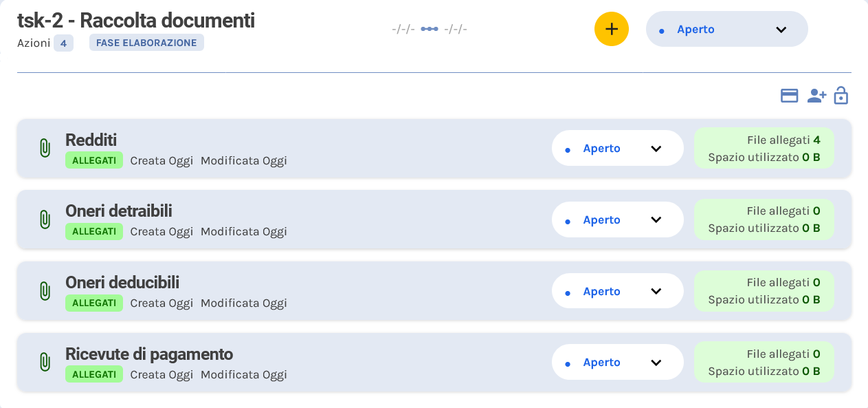Select the FASE ELABORAZIONE tag
The height and width of the screenshot is (408, 868).
146,42
